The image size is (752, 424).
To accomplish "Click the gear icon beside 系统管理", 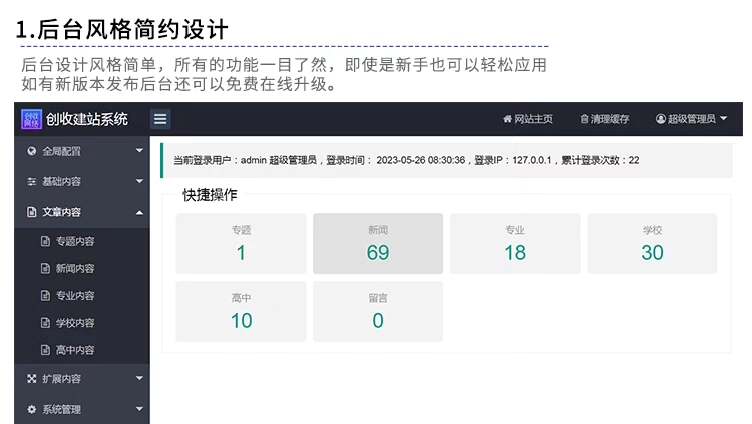I will [x=32, y=409].
